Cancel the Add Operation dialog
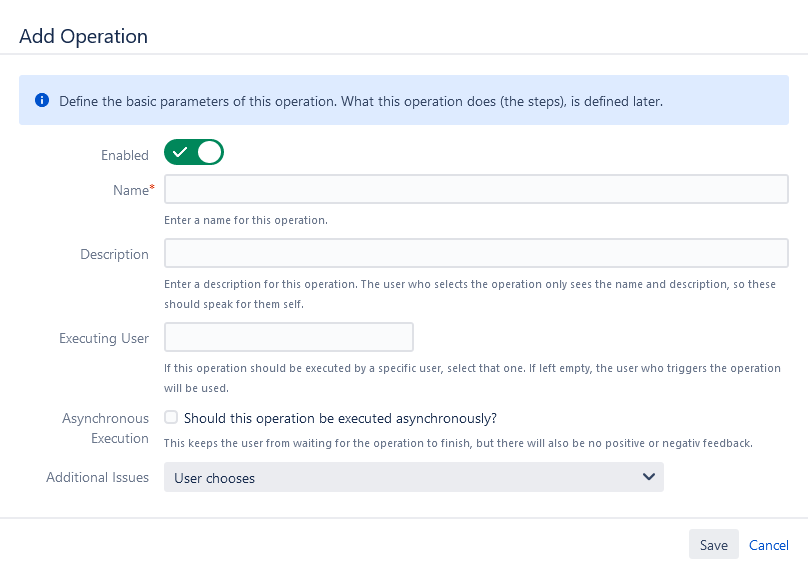Image resolution: width=808 pixels, height=567 pixels. (769, 545)
